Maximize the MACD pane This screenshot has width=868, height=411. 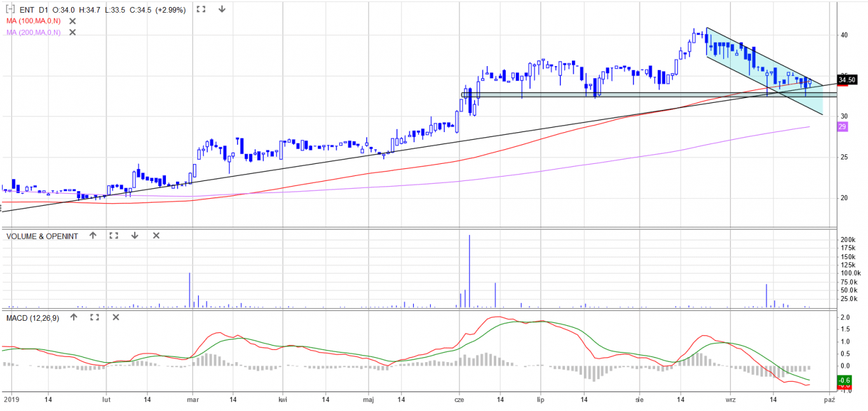pos(95,317)
